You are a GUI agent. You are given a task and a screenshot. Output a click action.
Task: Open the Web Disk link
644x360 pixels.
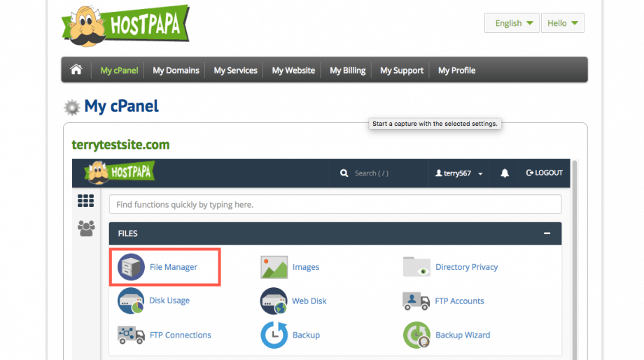(309, 301)
